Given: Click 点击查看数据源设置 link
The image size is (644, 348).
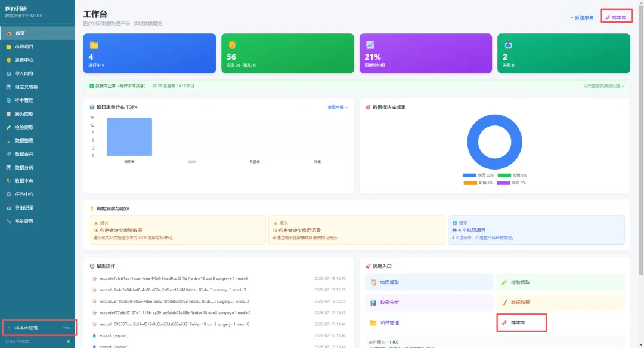Looking at the screenshot, I should point(603,86).
